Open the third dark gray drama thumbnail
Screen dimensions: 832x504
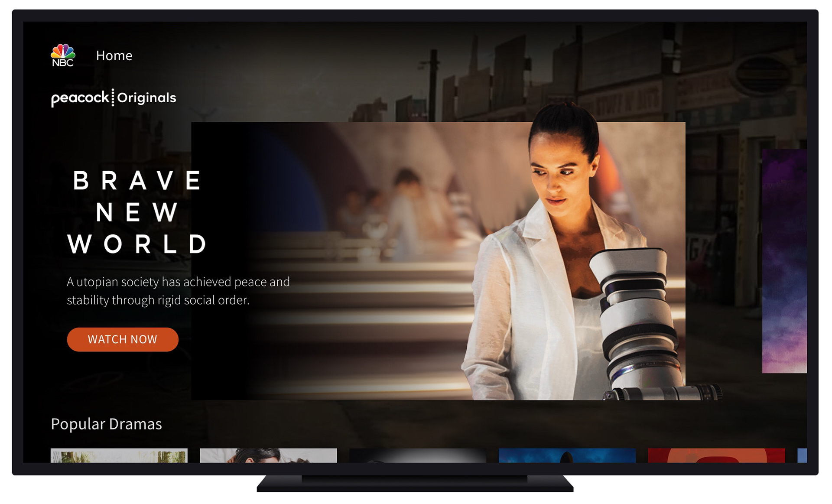pos(418,455)
